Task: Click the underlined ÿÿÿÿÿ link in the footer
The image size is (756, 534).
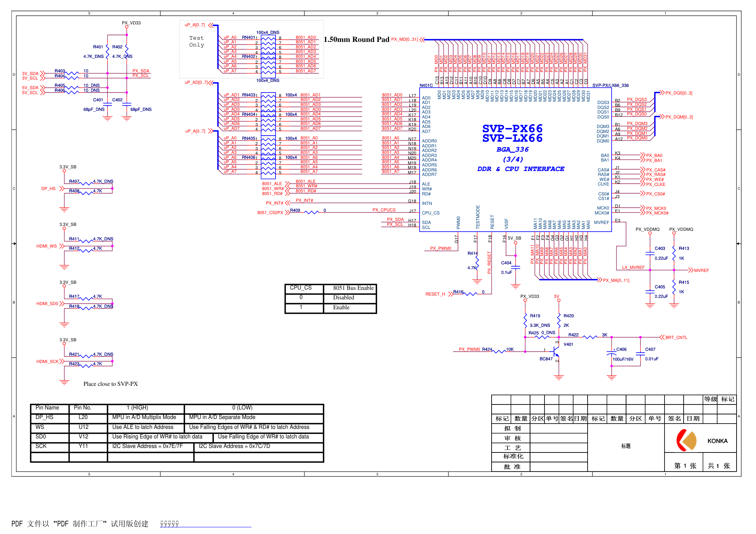Action: click(169, 524)
